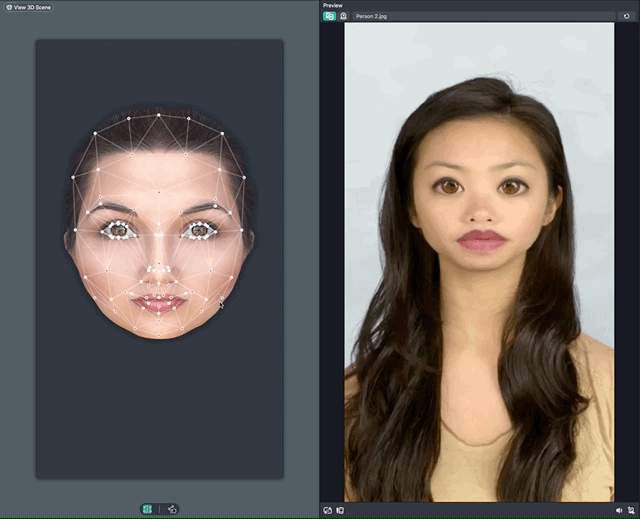Click the crop/fit icon at preview bottom right

(631, 510)
